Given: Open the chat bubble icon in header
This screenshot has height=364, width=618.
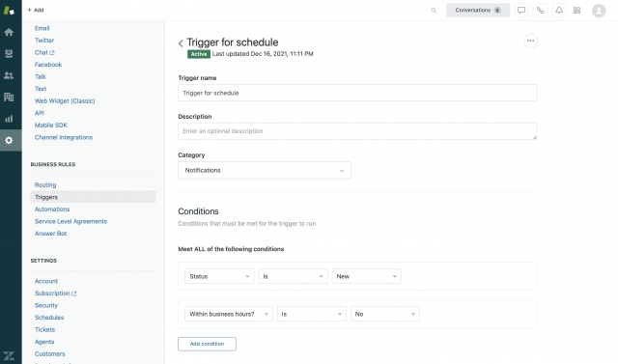Looking at the screenshot, I should (x=521, y=11).
